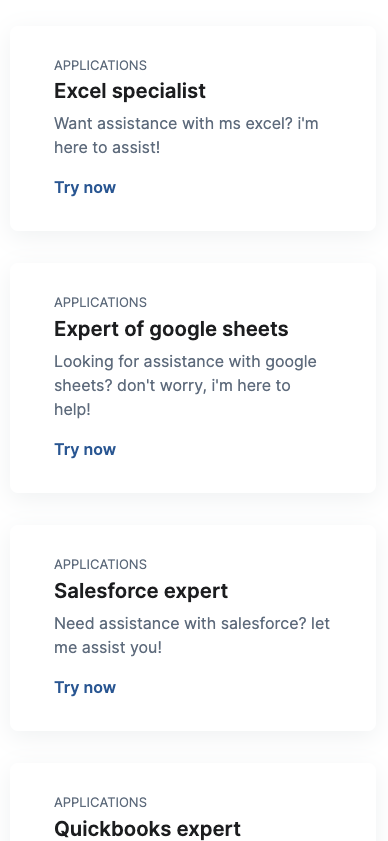Viewport: 388px width, 841px height.
Task: Click APPLICATIONS label above Quickbooks expert
Action: 100,802
